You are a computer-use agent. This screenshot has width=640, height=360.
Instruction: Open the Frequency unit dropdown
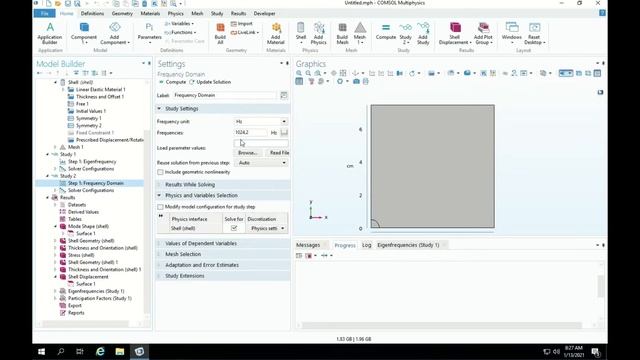point(261,122)
